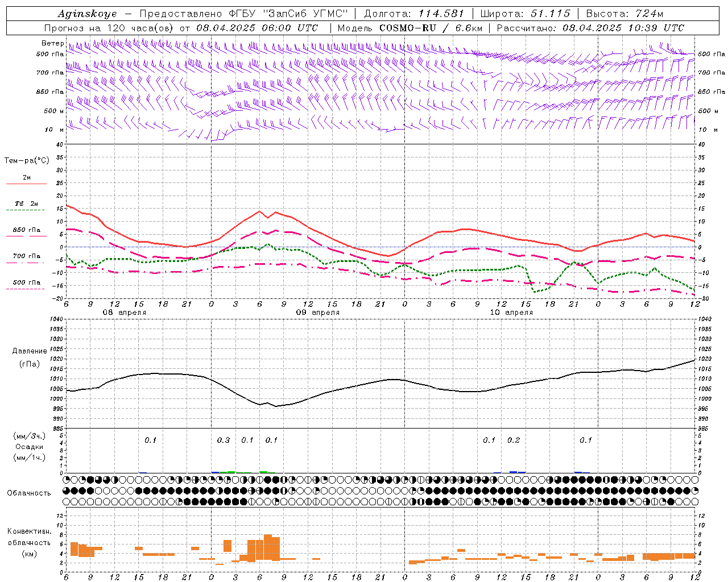728x582 pixels.
Task: Click the latitude value "Широта: 51.115"
Action: [x=525, y=14]
